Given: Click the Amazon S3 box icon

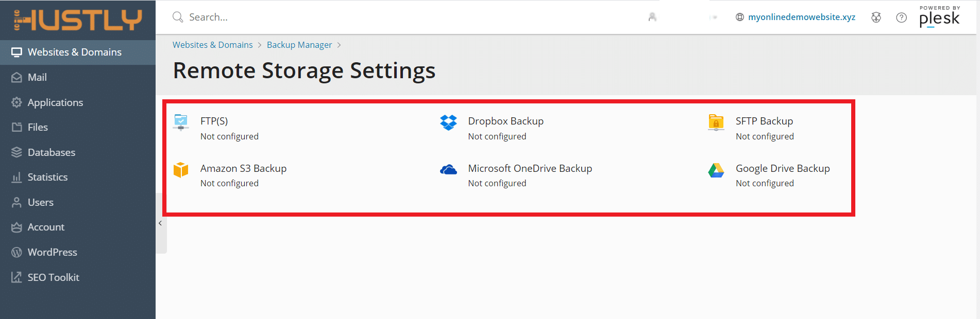Looking at the screenshot, I should 181,169.
